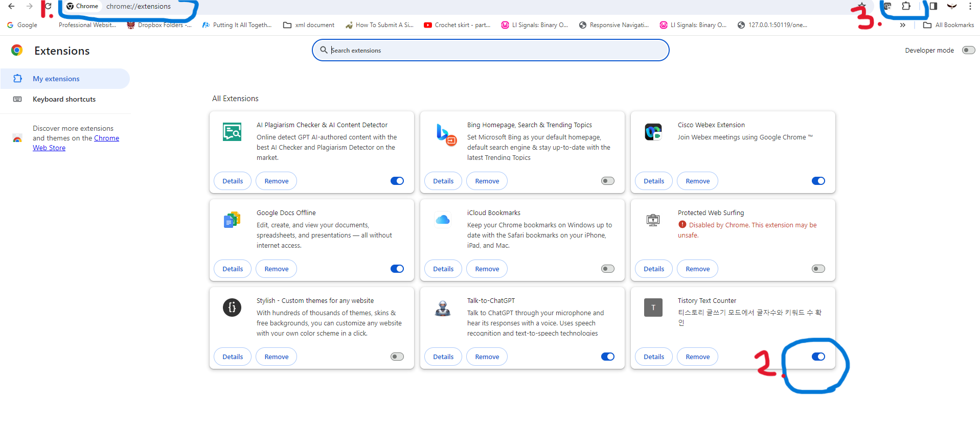Open the Professional Websit... bookmark

[x=87, y=25]
